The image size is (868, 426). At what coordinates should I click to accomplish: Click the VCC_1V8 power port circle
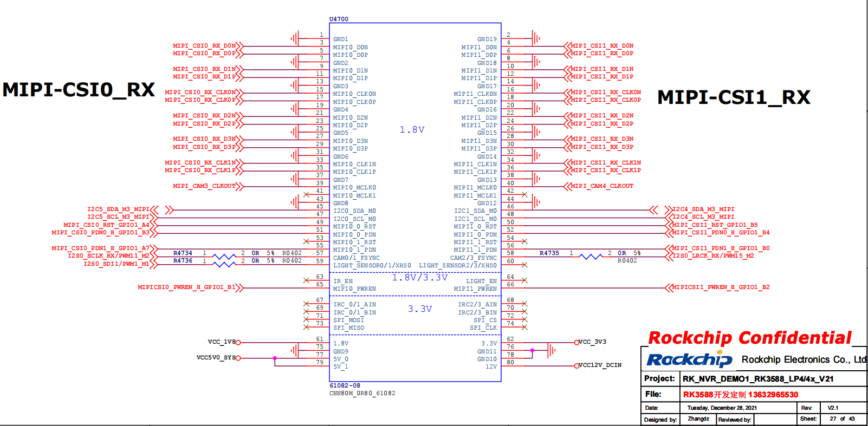(x=238, y=342)
